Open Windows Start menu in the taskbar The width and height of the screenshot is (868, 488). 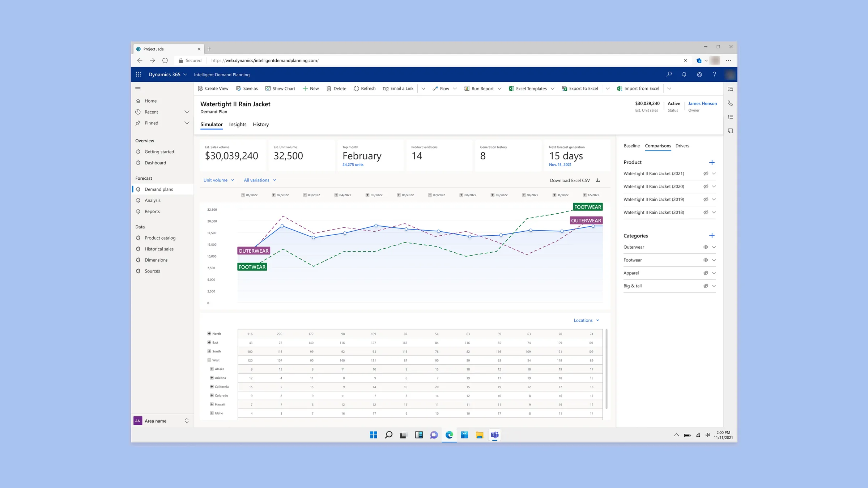(x=374, y=435)
